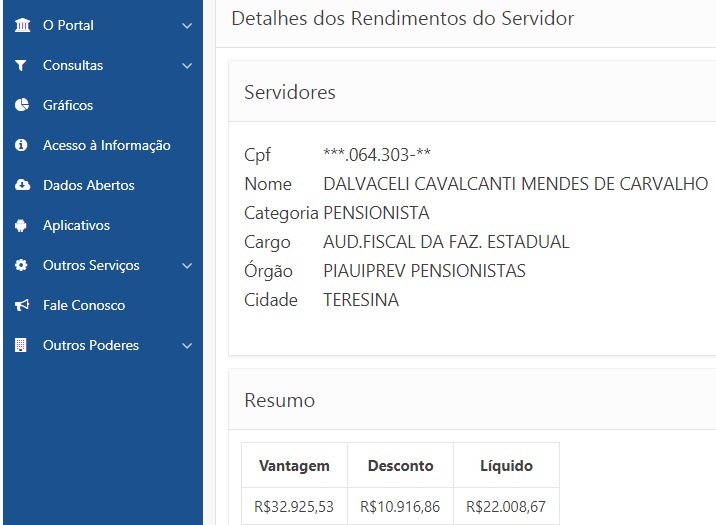The width and height of the screenshot is (716, 525).
Task: Click the Cpf field label
Action: coord(258,155)
